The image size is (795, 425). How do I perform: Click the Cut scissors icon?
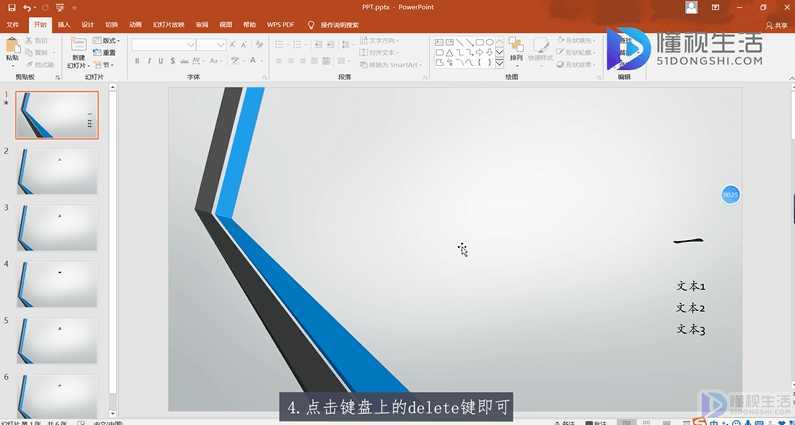click(x=29, y=40)
